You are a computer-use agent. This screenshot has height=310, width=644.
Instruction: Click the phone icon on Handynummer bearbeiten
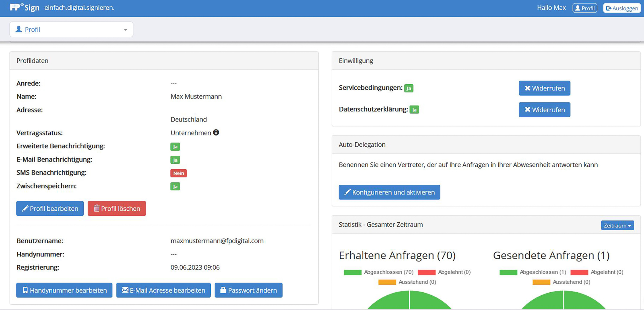(x=26, y=290)
